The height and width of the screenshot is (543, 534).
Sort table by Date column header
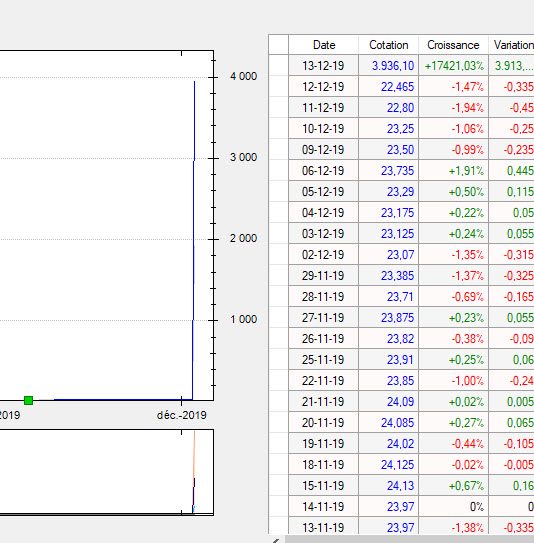(323, 45)
